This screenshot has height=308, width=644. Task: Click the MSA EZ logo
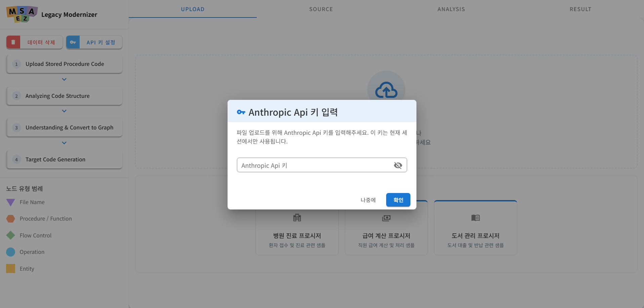pyautogui.click(x=22, y=14)
